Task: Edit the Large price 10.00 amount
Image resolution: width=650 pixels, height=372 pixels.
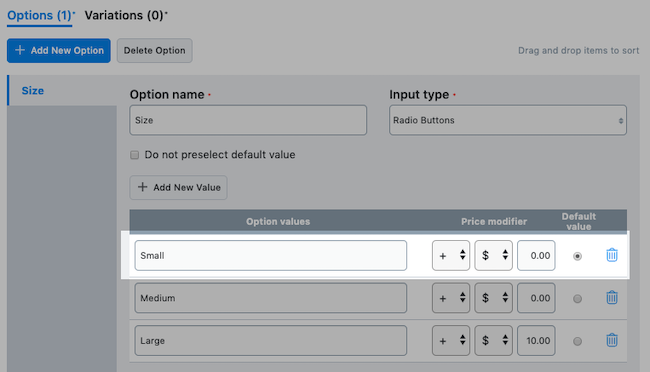Action: click(x=536, y=340)
